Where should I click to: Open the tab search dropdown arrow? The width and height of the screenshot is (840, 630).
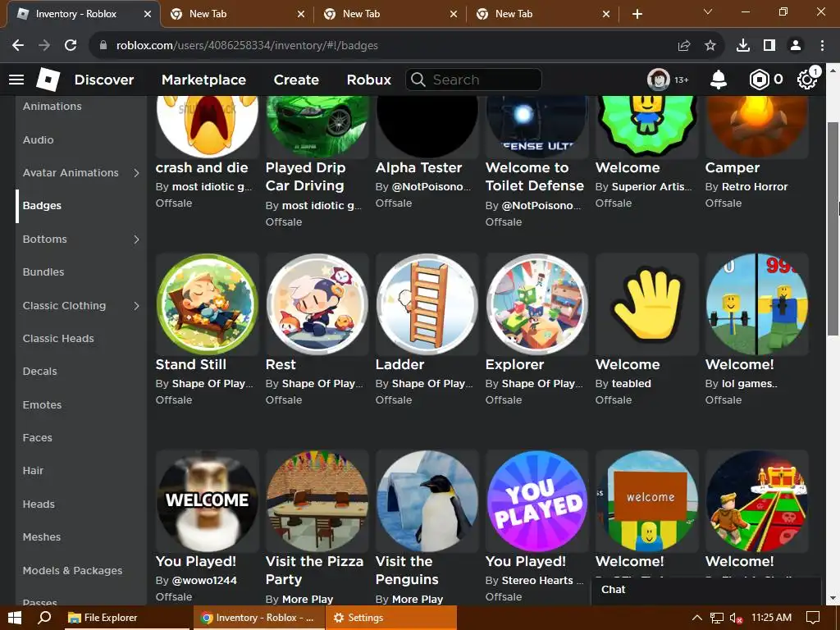point(708,11)
